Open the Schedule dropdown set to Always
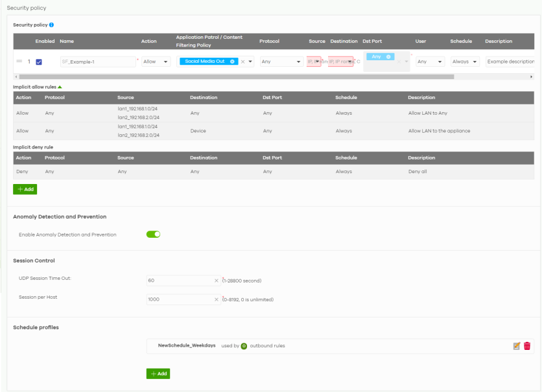542x392 pixels. pyautogui.click(x=465, y=62)
